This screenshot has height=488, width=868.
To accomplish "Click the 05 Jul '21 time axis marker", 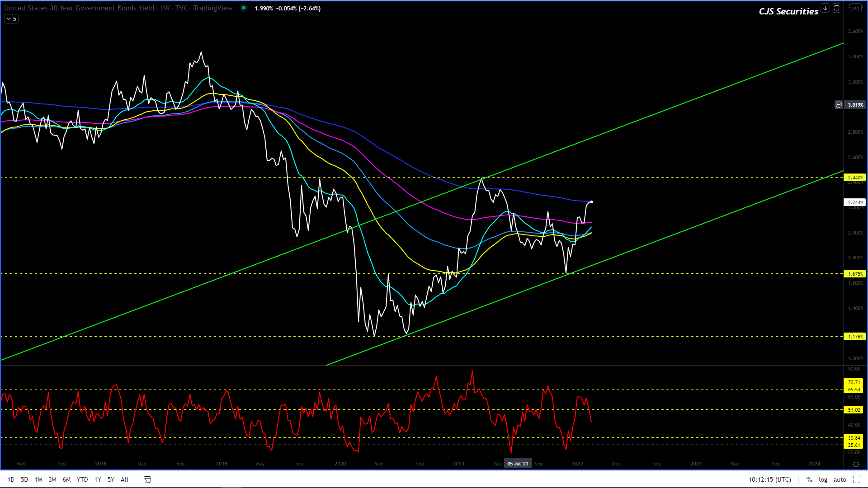I will pos(518,464).
